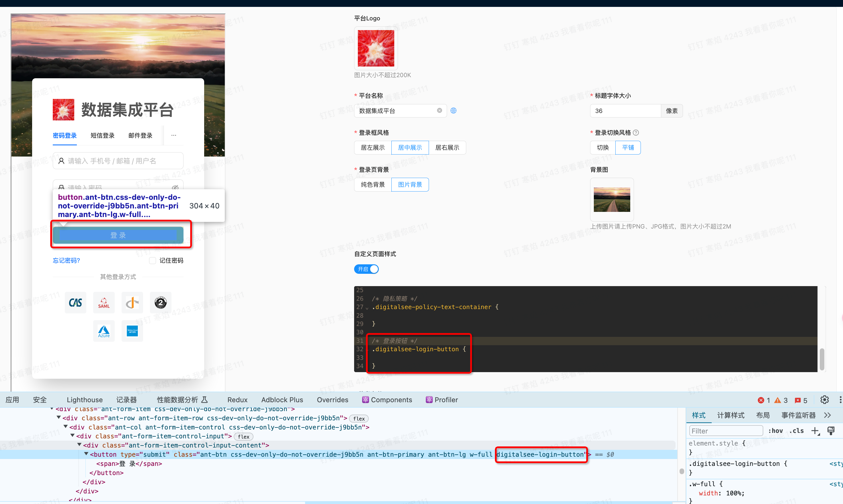
Task: Click the blue cloud login icon below OpenID
Action: click(132, 331)
